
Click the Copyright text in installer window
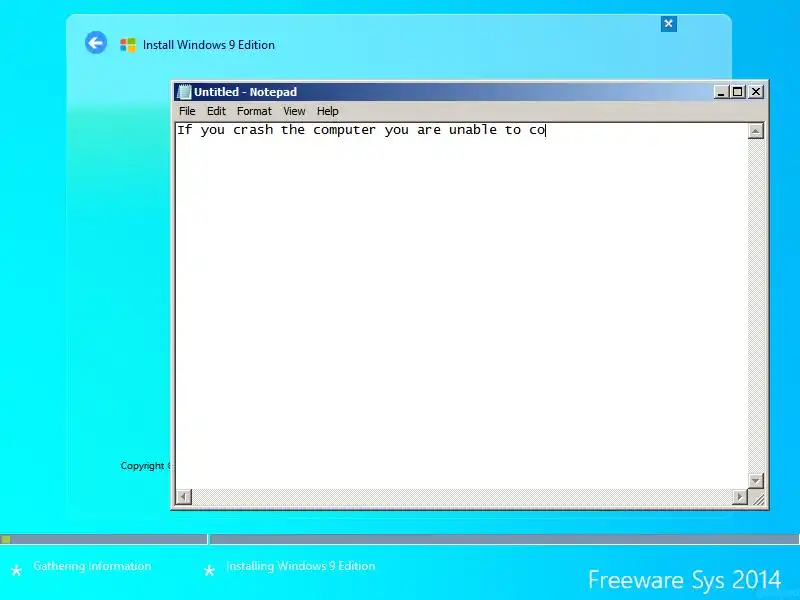(x=145, y=466)
